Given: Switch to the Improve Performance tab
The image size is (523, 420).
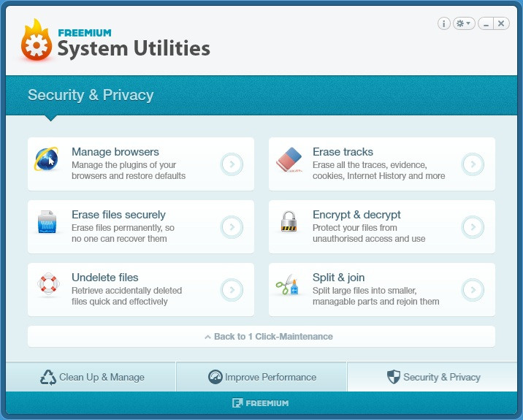Looking at the screenshot, I should tap(261, 377).
